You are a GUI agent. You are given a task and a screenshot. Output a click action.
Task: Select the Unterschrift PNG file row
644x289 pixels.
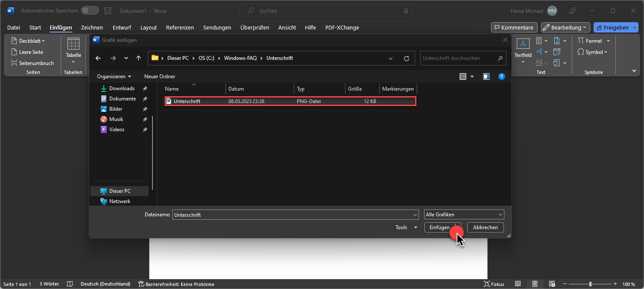pyautogui.click(x=290, y=101)
